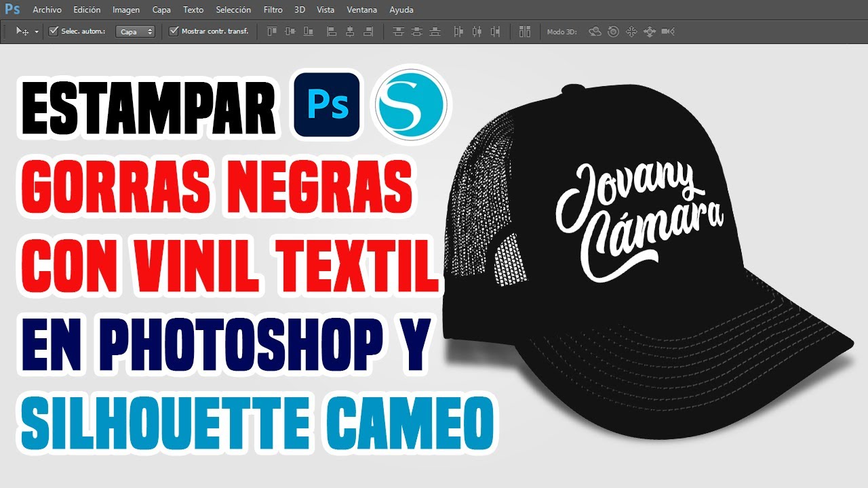Open the Filtro menu
Image resolution: width=868 pixels, height=488 pixels.
(273, 10)
